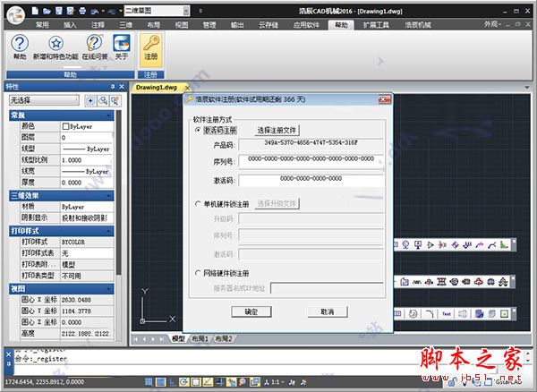Toggle the dynamic input crosshair icon in status bar
The image size is (537, 392).
coord(219,382)
